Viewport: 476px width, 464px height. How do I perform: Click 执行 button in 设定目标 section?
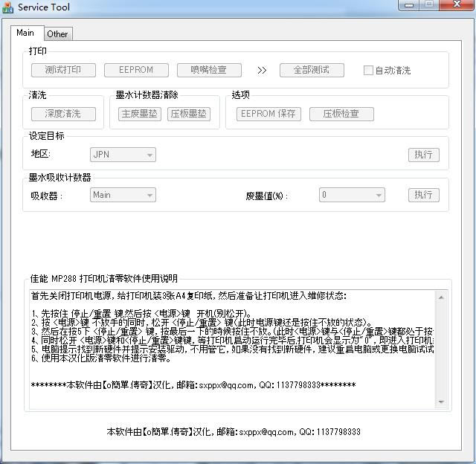click(x=424, y=155)
